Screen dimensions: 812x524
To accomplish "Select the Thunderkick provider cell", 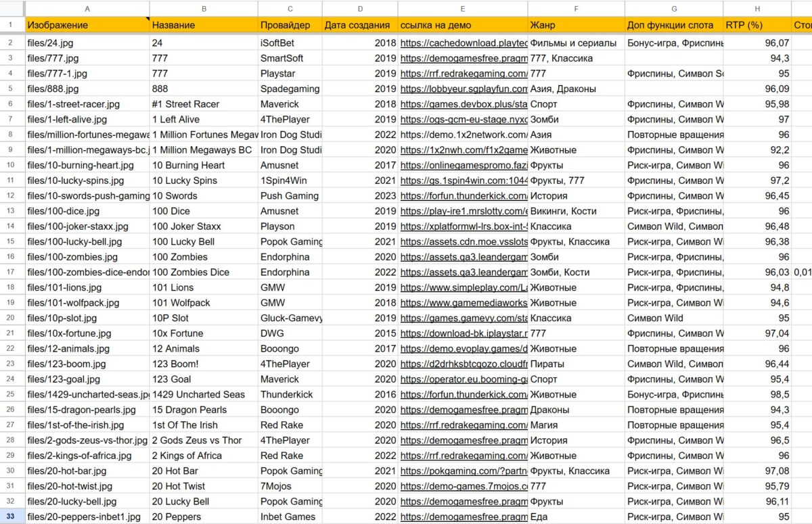I will pyautogui.click(x=290, y=394).
